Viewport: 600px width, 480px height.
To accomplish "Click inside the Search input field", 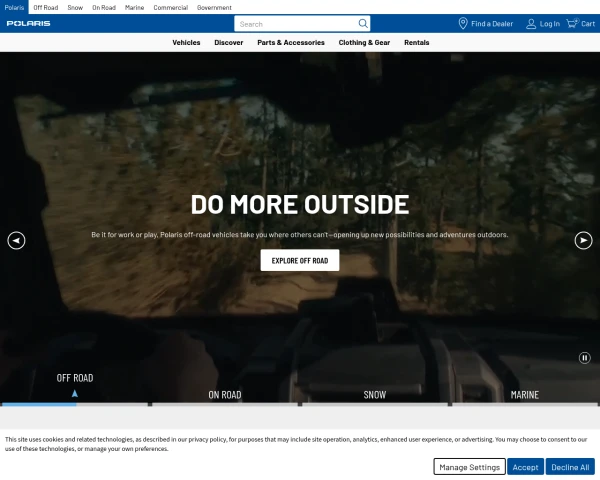I will point(295,24).
